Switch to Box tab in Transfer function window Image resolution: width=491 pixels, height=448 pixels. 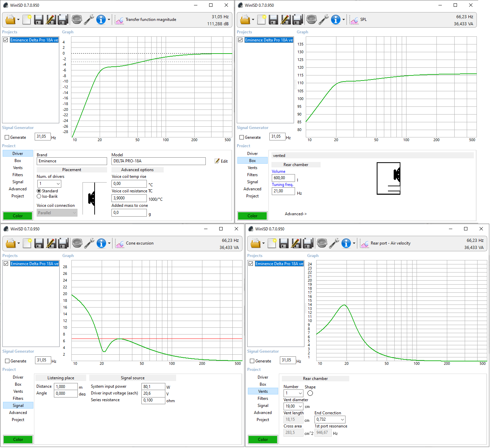coord(18,161)
